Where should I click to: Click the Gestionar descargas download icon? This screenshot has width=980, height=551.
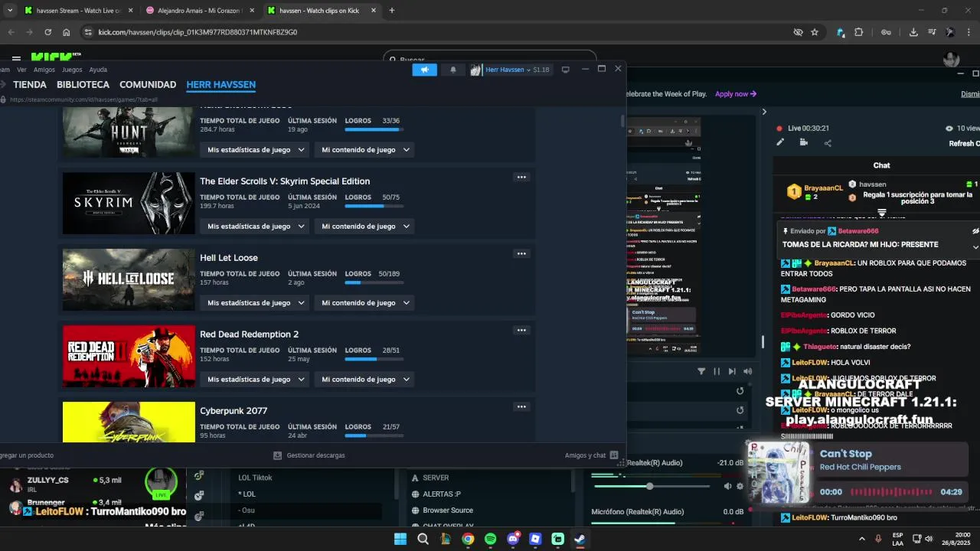pyautogui.click(x=277, y=455)
